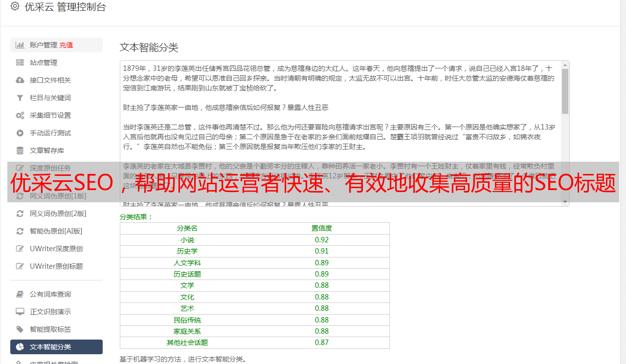
Task: Click the 民俗传统 category cell
Action: [x=187, y=320]
